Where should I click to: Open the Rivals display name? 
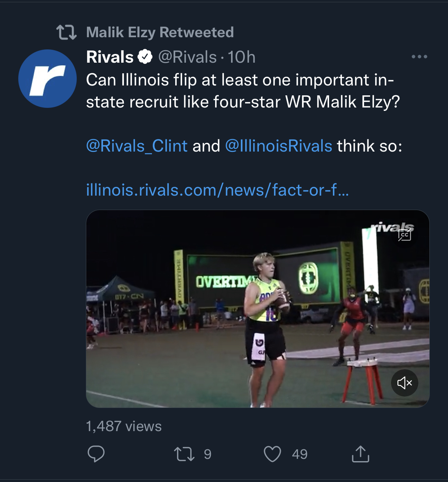[x=110, y=57]
